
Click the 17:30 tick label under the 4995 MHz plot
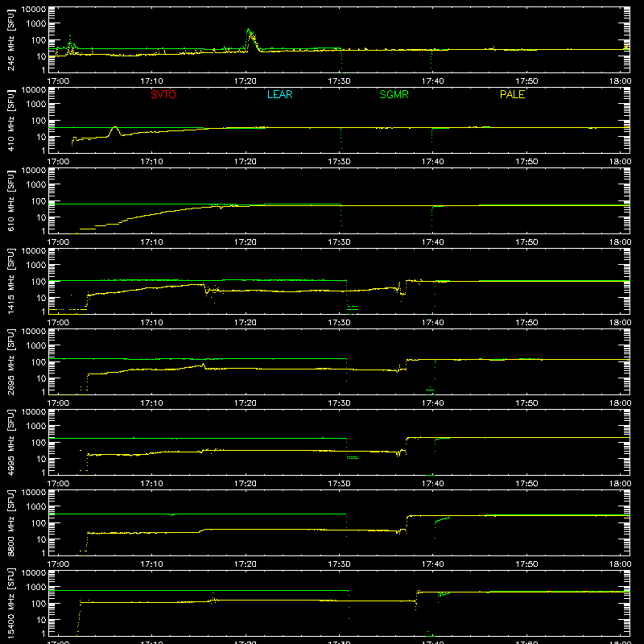click(x=339, y=484)
